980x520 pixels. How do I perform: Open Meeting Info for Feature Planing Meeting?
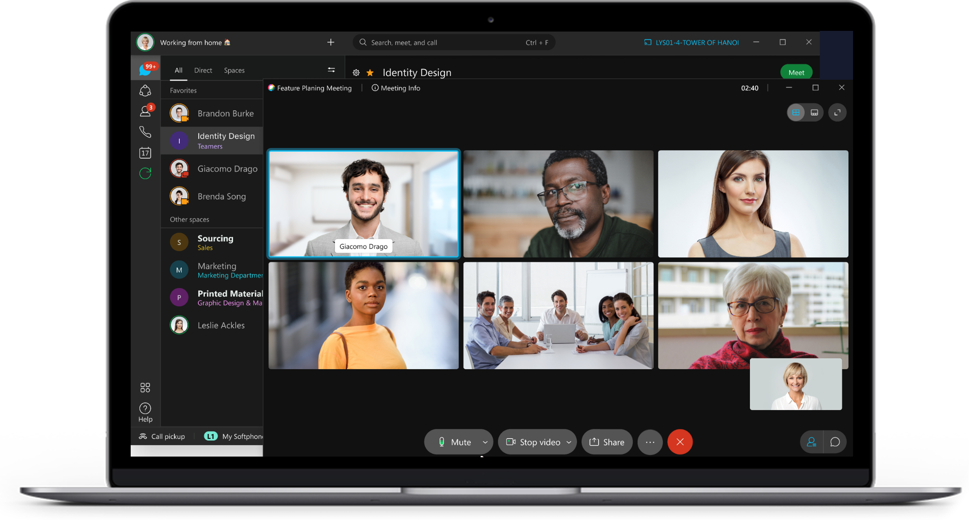[x=396, y=88]
